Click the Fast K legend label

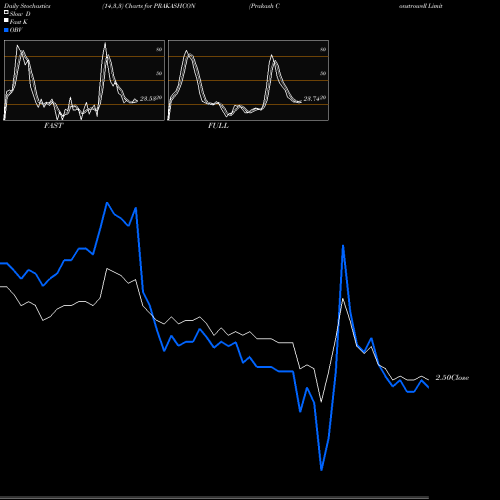pyautogui.click(x=19, y=22)
